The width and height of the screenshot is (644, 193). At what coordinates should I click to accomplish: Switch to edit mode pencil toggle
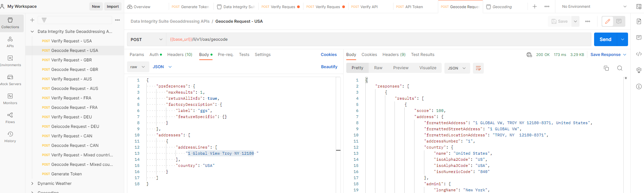(607, 21)
